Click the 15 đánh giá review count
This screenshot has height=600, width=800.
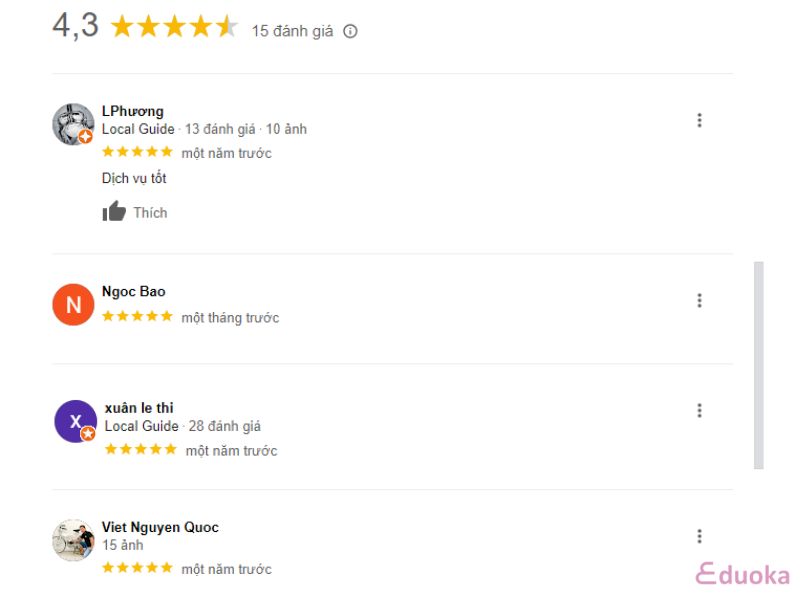[292, 31]
